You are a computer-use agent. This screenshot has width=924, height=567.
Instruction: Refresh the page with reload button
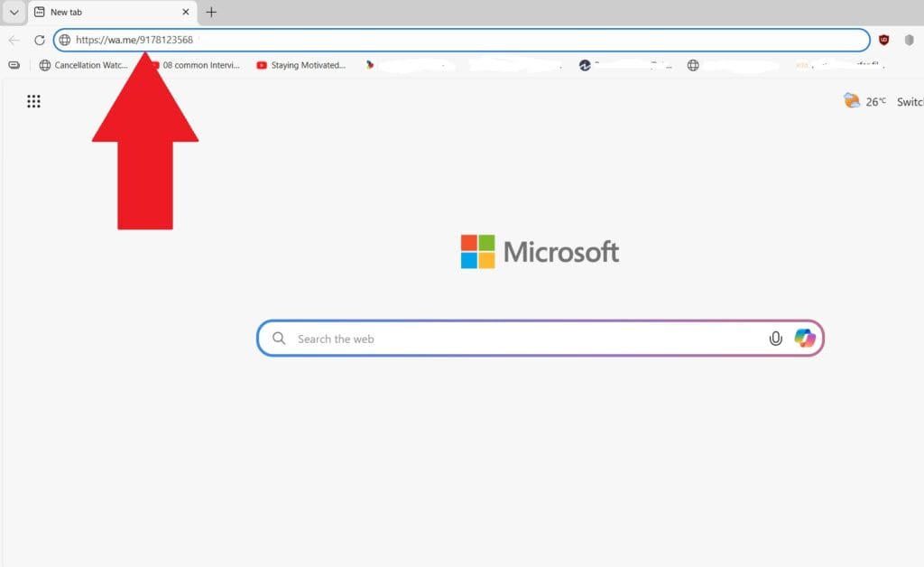[40, 40]
